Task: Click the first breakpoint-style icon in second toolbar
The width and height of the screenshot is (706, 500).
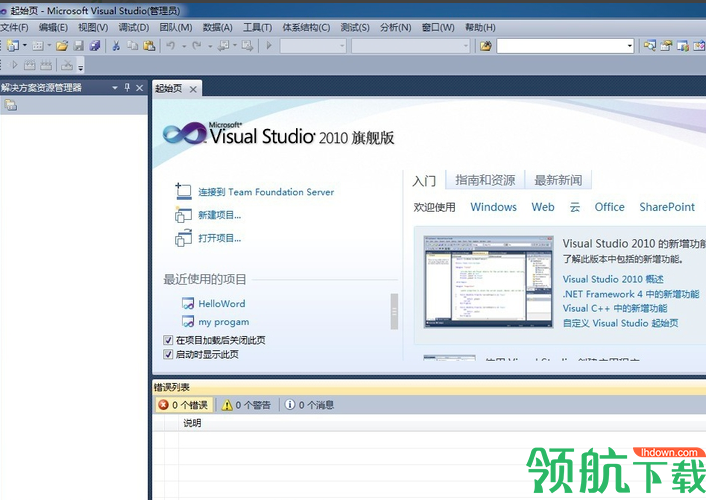Action: 30,65
